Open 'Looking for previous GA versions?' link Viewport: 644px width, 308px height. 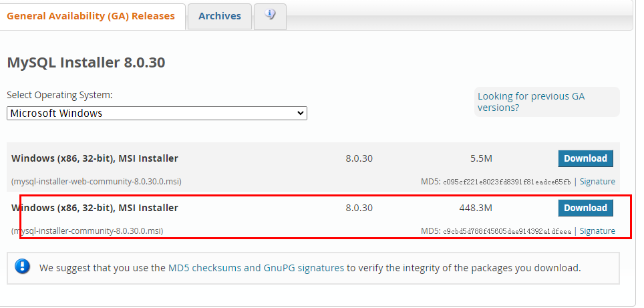[531, 102]
